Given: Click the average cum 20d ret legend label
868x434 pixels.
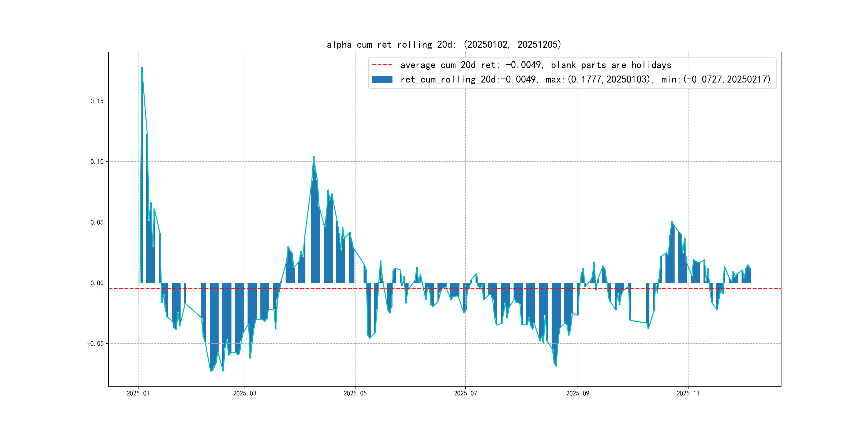Looking at the screenshot, I should coord(536,65).
